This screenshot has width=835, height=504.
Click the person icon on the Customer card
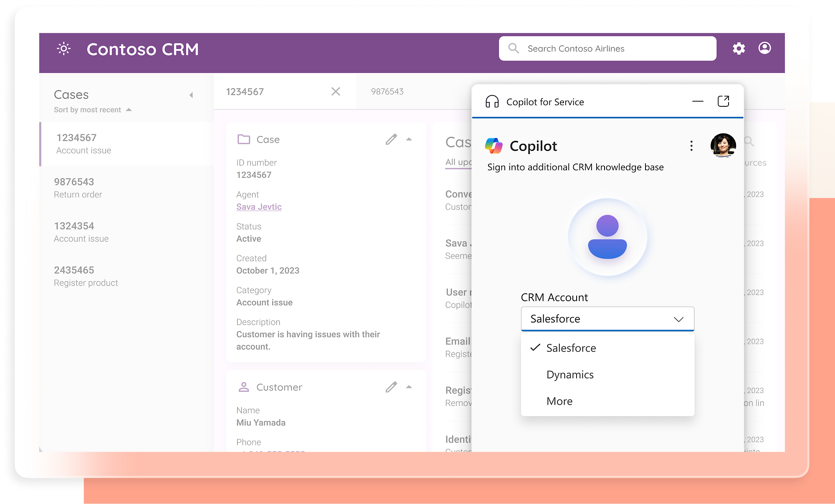[x=244, y=387]
